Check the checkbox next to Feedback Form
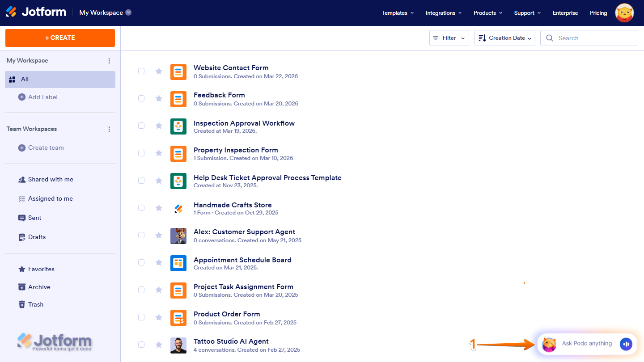This screenshot has height=362, width=644. tap(141, 98)
